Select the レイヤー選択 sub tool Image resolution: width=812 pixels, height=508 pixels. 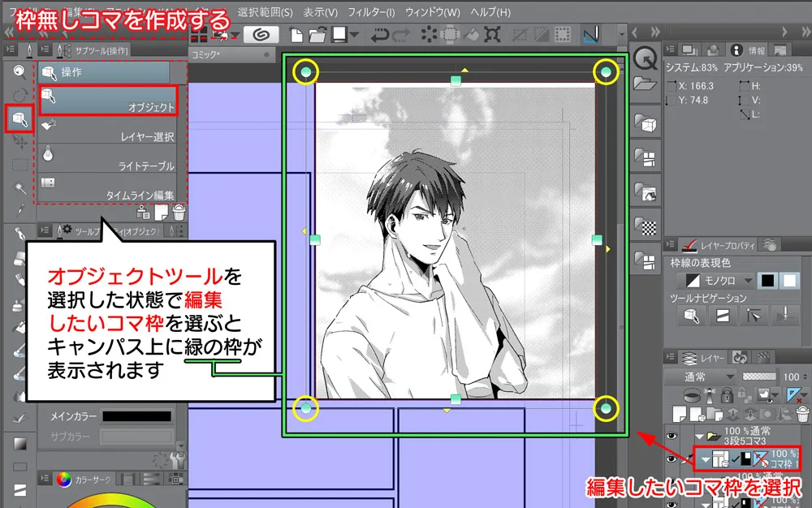pos(108,130)
